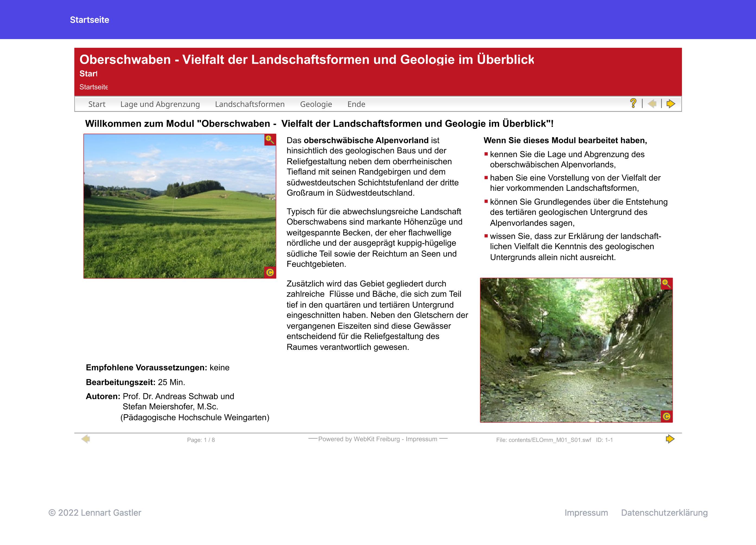Open the Datenschutzerklärung link
Screen dimensions: 756x545
click(x=664, y=513)
